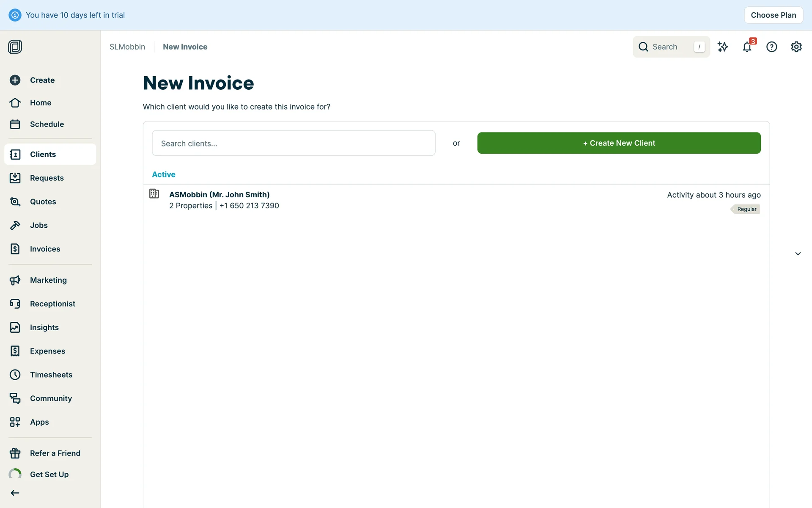Click the Choose Plan button
Image resolution: width=812 pixels, height=508 pixels.
773,15
